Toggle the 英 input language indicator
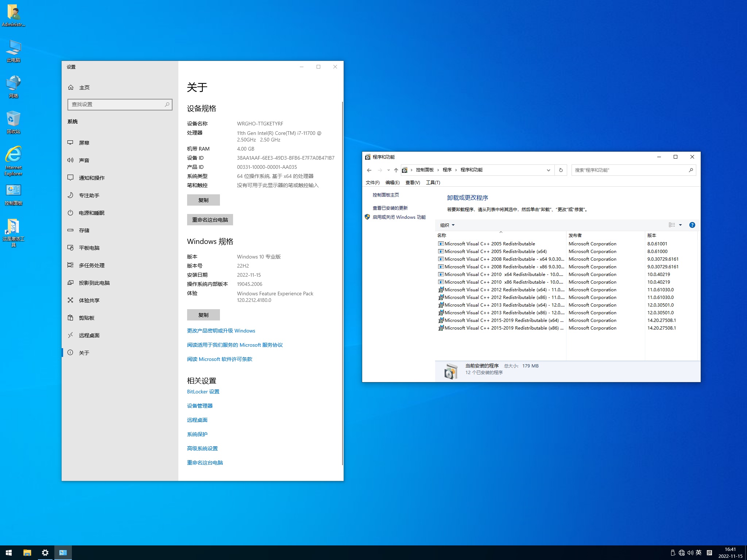The image size is (747, 560). pyautogui.click(x=698, y=553)
